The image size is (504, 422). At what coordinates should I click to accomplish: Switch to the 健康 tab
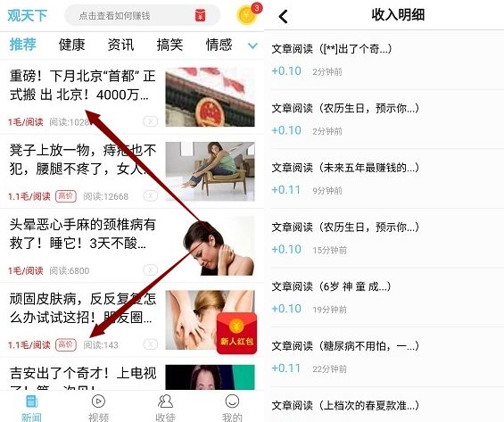[x=71, y=45]
